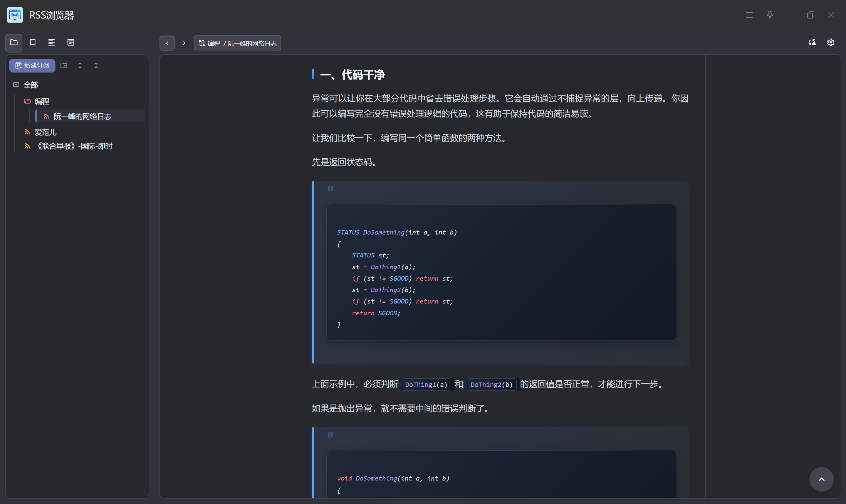Click 新建订阅 button
Viewport: 846px width, 504px height.
(x=32, y=65)
